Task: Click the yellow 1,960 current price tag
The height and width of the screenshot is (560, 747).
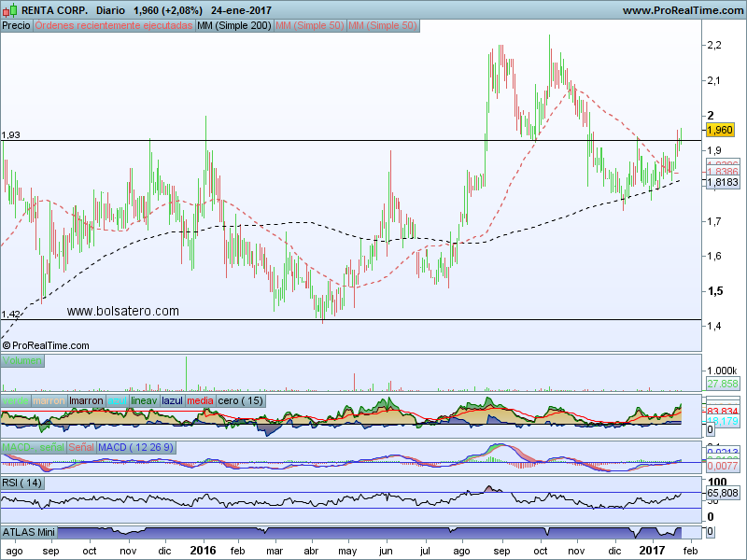Action: (719, 130)
